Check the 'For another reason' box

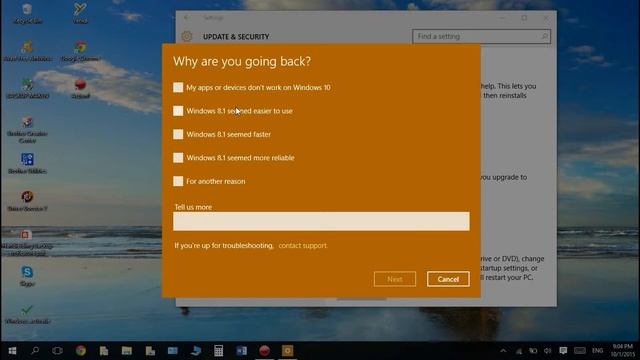178,181
